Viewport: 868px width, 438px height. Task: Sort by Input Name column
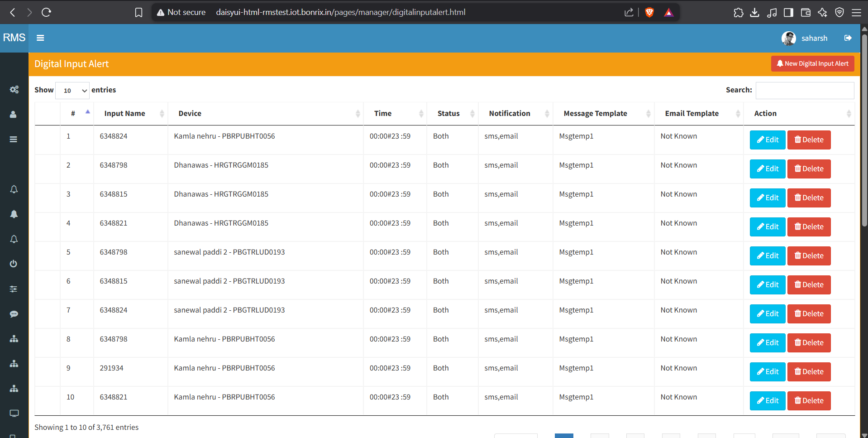(130, 114)
